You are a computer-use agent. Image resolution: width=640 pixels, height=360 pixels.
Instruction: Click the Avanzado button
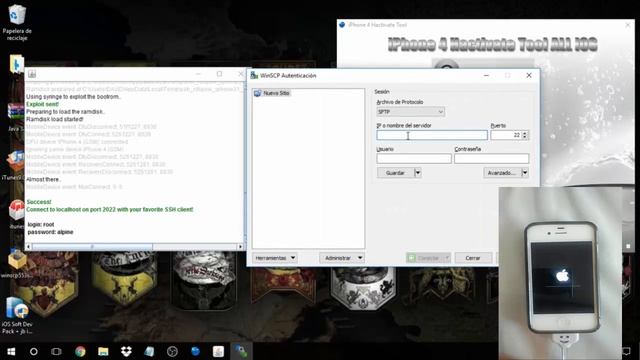coord(502,173)
